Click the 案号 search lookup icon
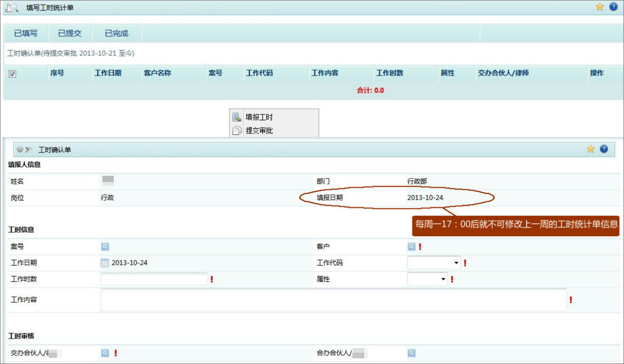624x364 pixels. click(105, 247)
